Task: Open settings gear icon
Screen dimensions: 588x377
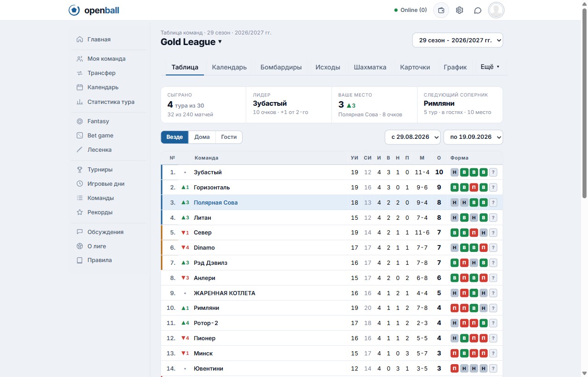Action: click(459, 10)
